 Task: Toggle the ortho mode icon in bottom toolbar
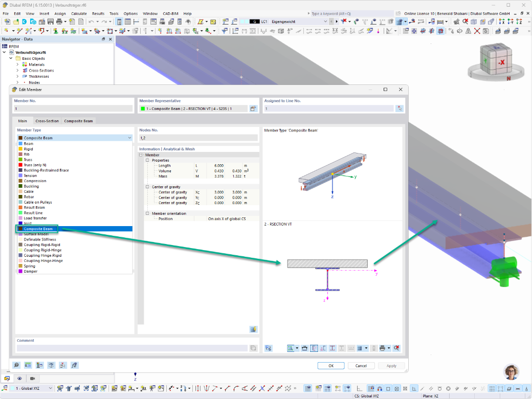pos(359,388)
